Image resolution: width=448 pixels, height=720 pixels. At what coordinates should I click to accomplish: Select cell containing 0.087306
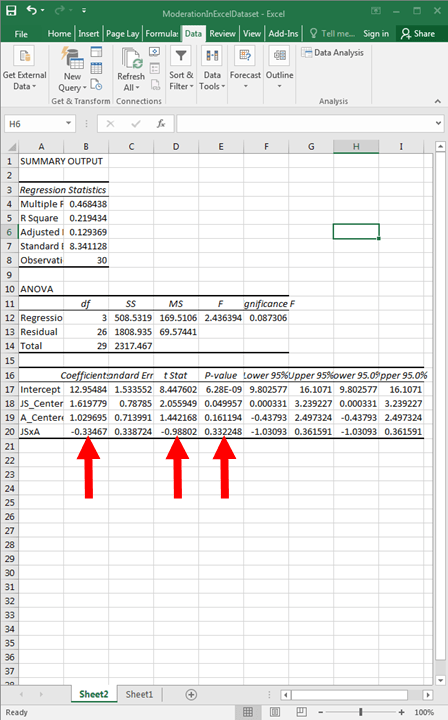(x=267, y=318)
